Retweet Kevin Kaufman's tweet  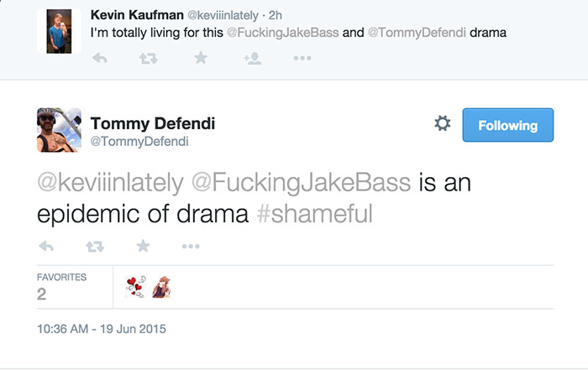click(x=150, y=58)
